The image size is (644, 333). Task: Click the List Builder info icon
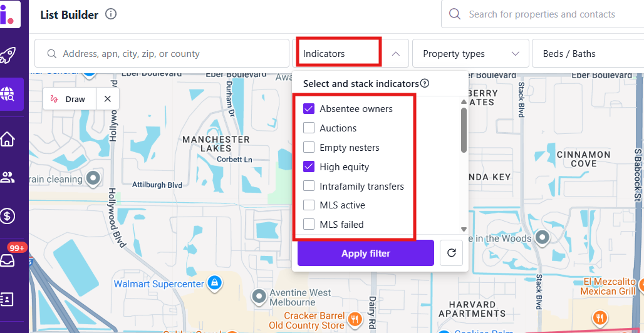111,14
